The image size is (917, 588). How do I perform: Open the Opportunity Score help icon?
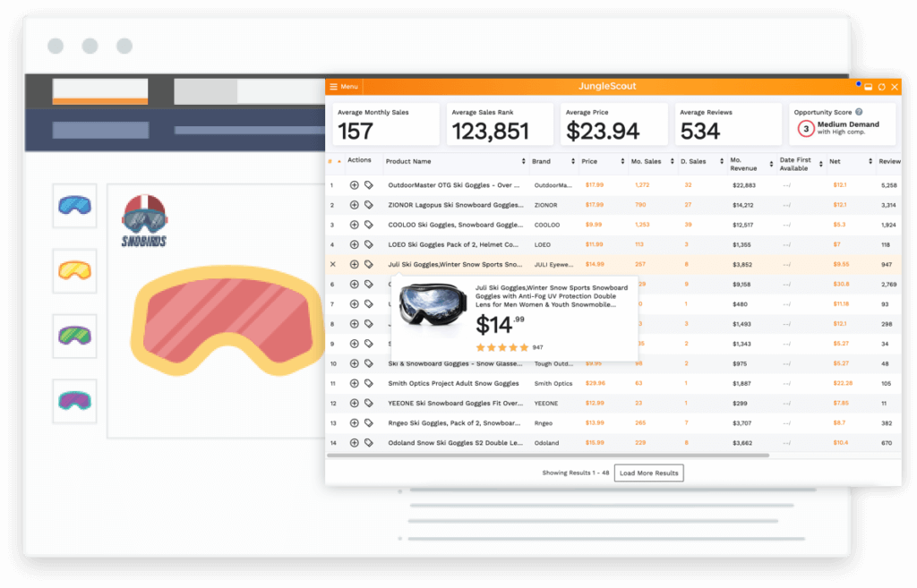(x=859, y=112)
